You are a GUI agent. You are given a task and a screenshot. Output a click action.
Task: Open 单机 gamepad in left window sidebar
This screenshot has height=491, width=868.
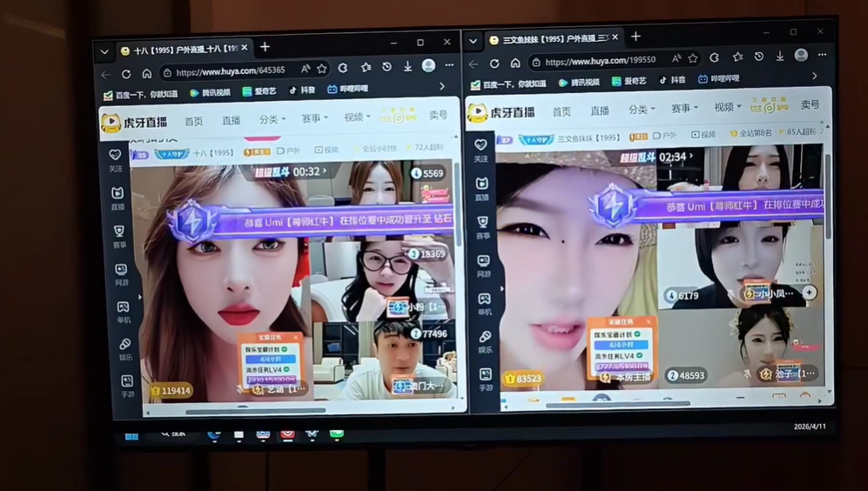tap(124, 312)
